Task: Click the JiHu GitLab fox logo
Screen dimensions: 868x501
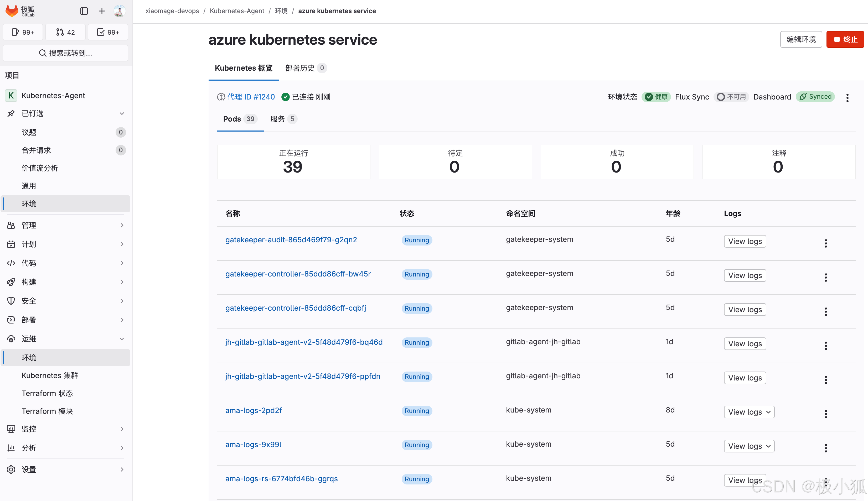Action: pos(12,11)
